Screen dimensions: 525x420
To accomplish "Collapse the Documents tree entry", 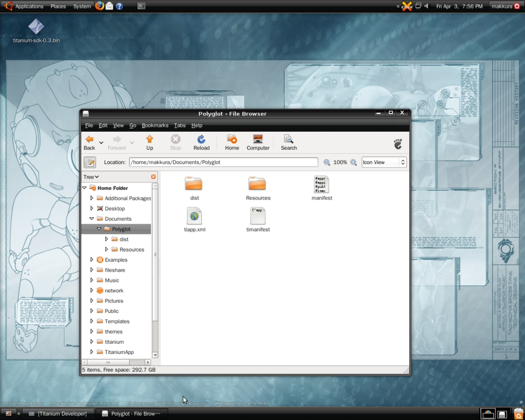I will (91, 218).
